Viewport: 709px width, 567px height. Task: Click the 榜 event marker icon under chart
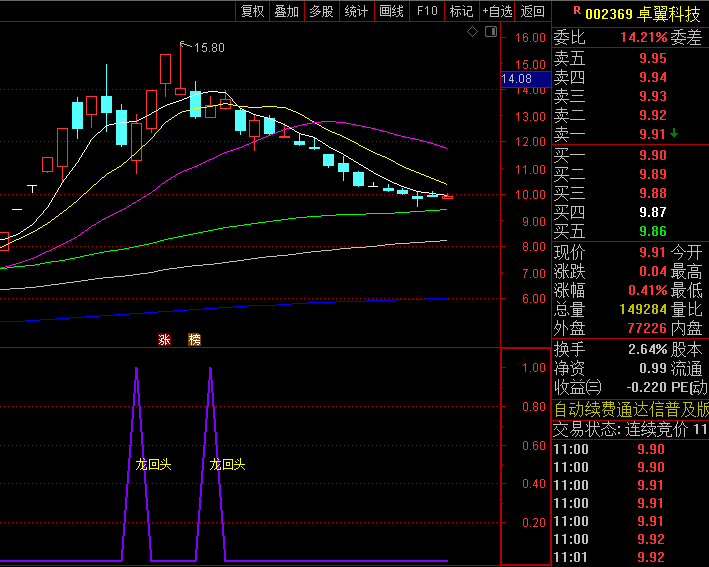[194, 340]
